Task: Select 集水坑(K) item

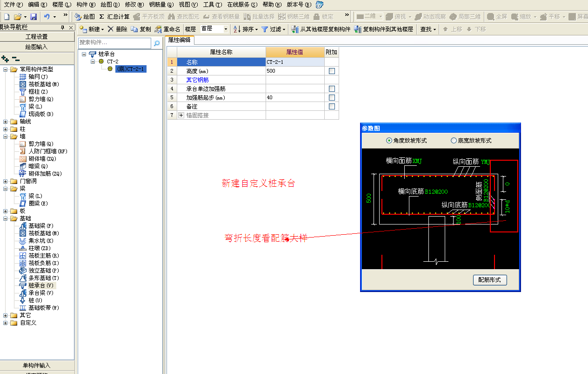Action: click(x=37, y=241)
